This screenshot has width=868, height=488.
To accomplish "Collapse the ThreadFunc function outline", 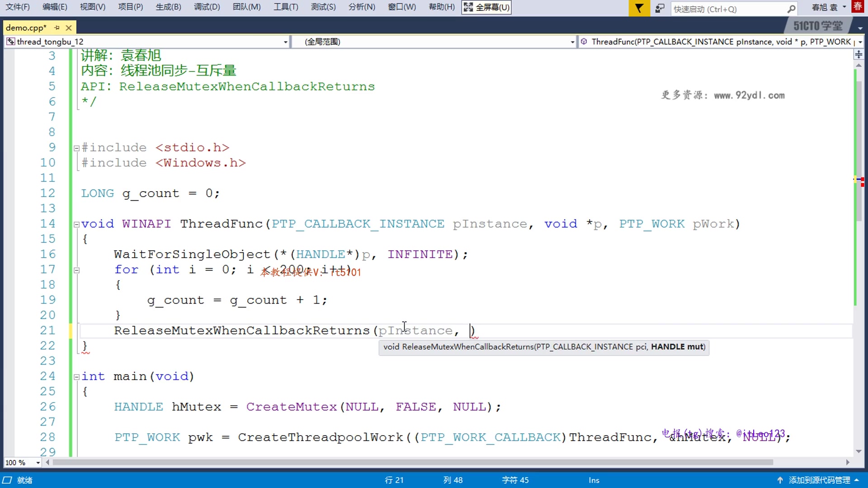I will tap(76, 224).
